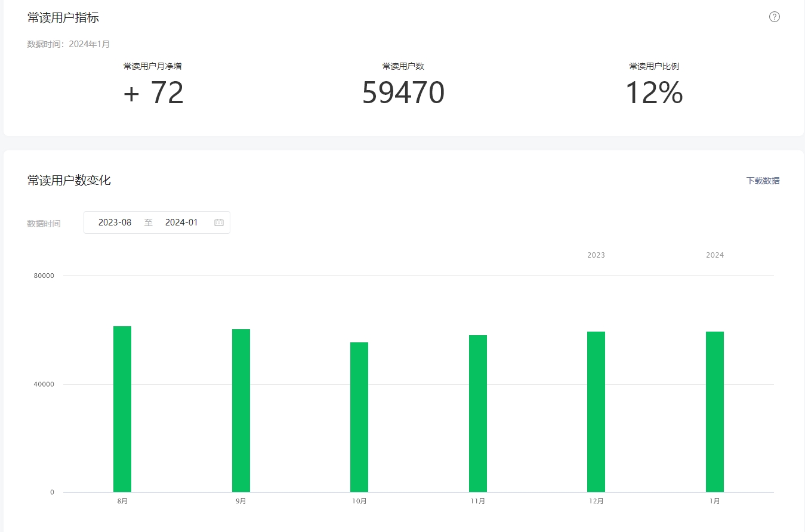Select the green bar for 9月
This screenshot has height=532, width=805.
241,410
